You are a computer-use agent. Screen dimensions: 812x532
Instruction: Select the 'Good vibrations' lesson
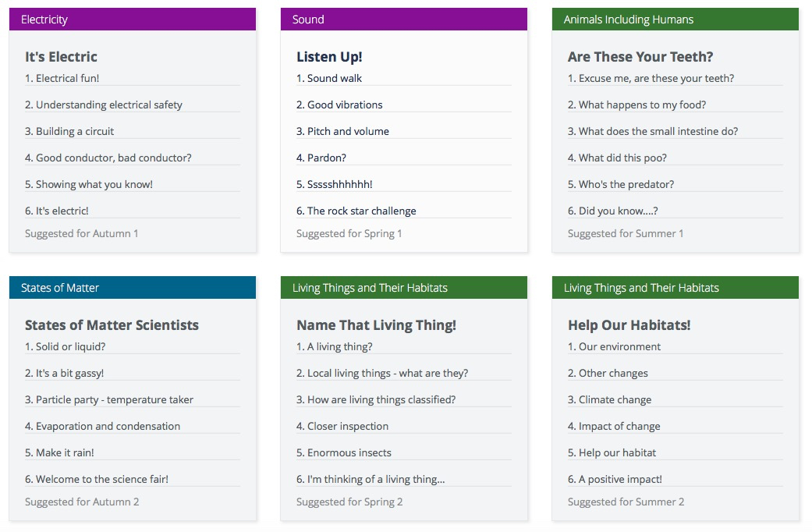(x=339, y=105)
